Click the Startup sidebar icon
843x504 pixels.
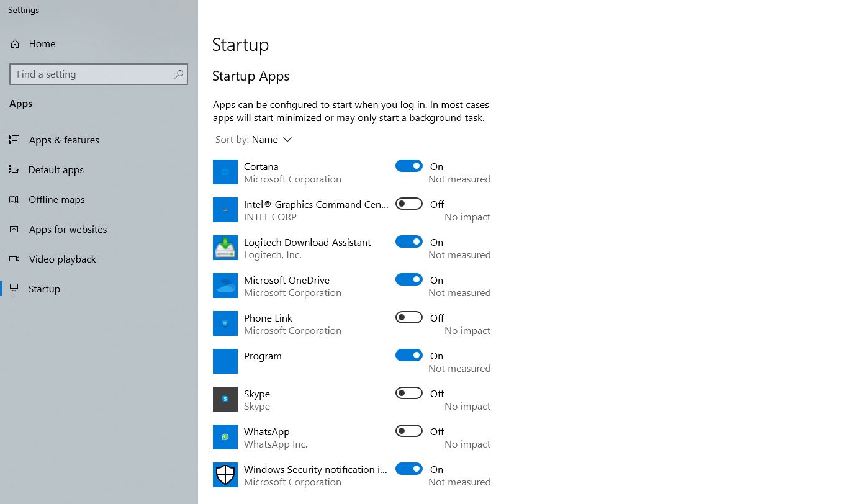pyautogui.click(x=14, y=289)
